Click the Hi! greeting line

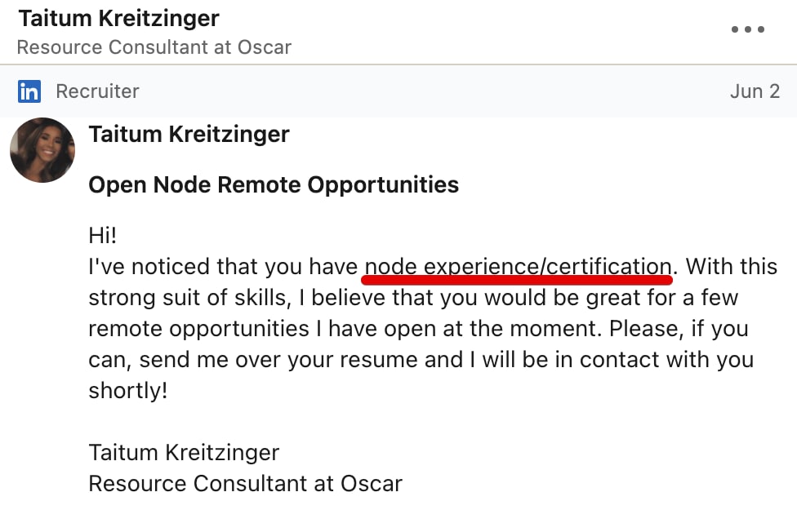(103, 235)
